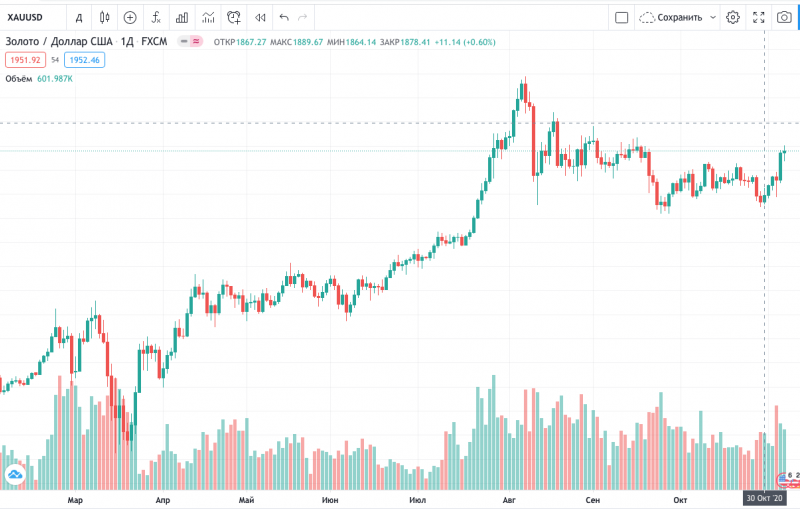This screenshot has width=800, height=509.
Task: Click the Сохранить save button
Action: click(670, 17)
